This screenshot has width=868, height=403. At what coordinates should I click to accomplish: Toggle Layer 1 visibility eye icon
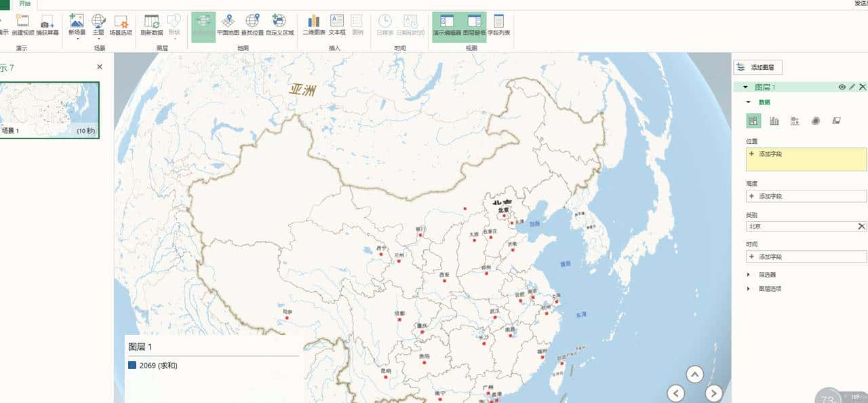[x=842, y=88]
